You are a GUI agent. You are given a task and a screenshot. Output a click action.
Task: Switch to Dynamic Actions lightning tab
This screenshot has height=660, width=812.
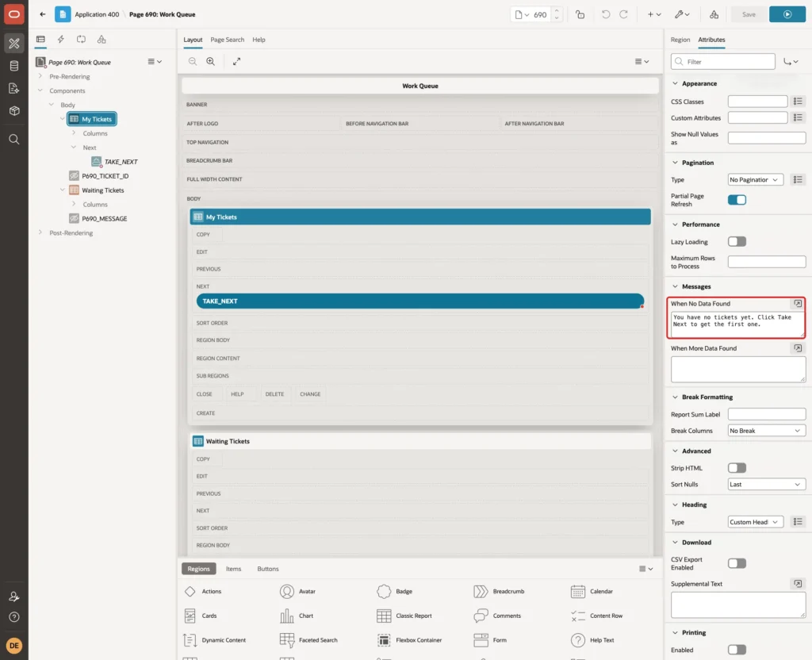[60, 40]
